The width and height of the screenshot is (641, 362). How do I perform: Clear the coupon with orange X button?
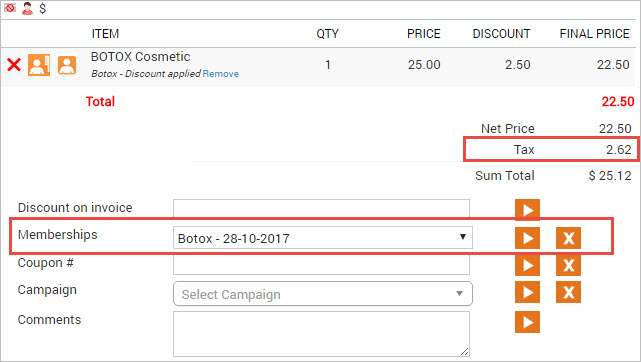click(568, 265)
